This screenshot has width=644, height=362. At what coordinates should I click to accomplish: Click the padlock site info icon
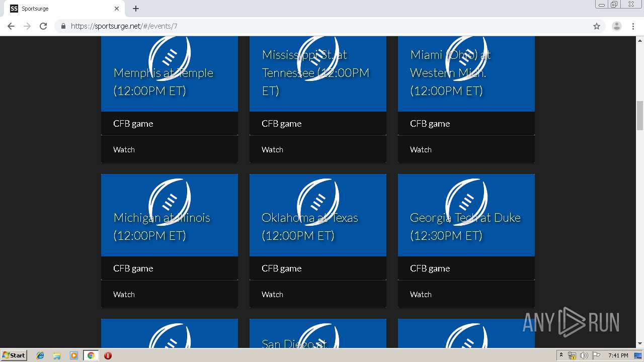[63, 26]
